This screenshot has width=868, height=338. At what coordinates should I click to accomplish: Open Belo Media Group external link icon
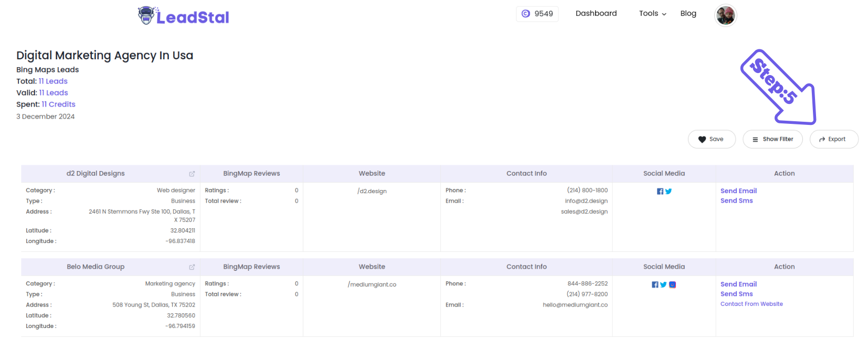[x=192, y=267]
